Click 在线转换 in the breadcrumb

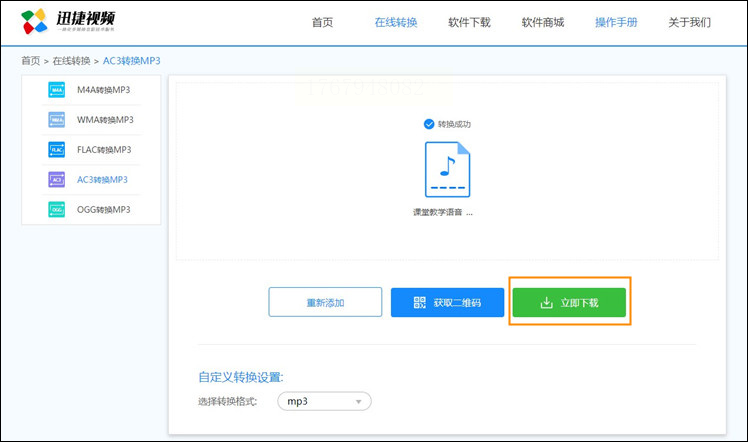pos(72,61)
